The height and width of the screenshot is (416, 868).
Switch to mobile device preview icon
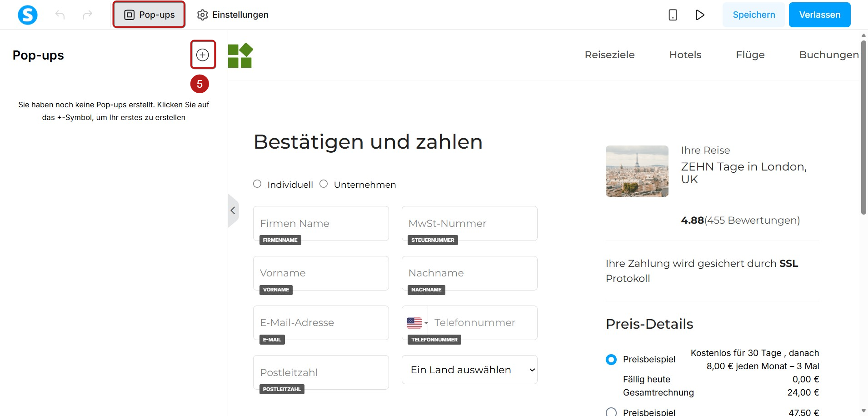pyautogui.click(x=673, y=15)
